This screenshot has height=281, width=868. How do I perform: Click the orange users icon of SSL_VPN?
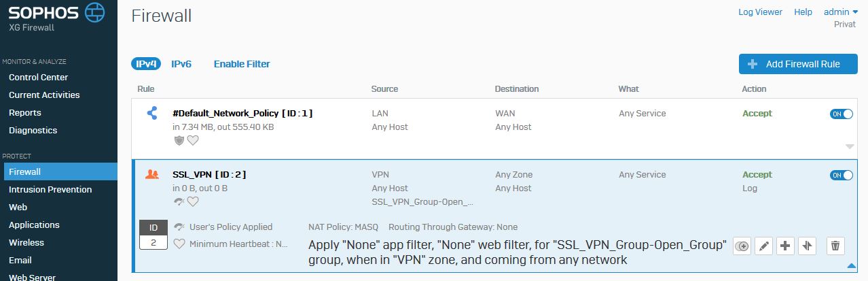[152, 175]
